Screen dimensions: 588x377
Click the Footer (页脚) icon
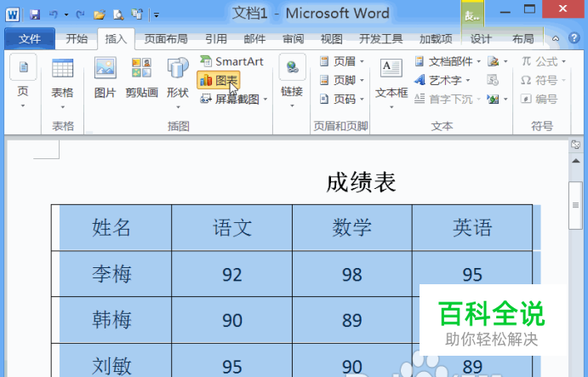(x=324, y=80)
